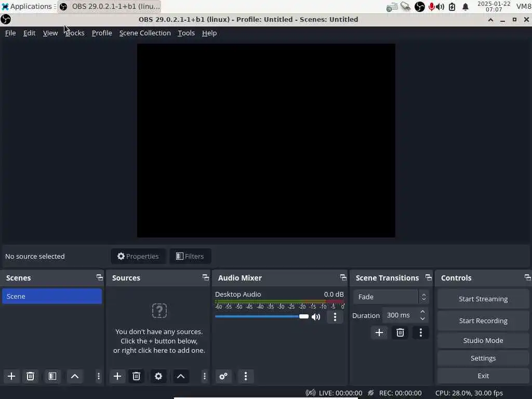Float the Sources dock
Screen dimensions: 532x399
point(206,277)
